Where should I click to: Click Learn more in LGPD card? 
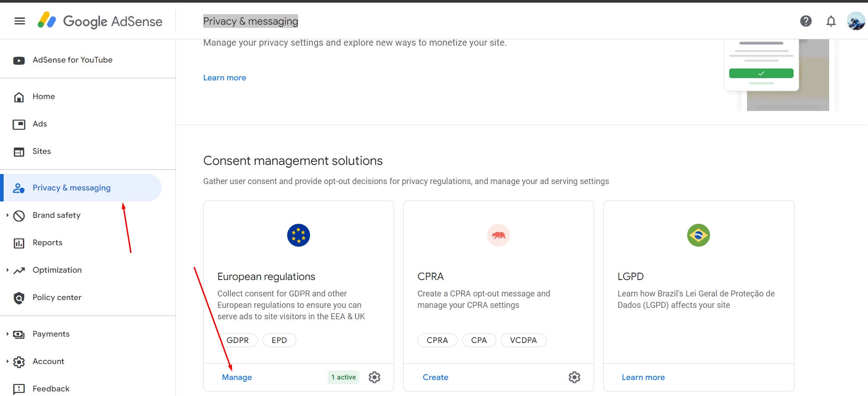pos(643,377)
